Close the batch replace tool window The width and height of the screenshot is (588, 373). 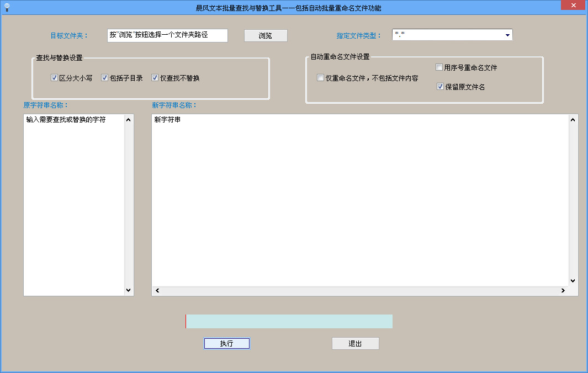(x=573, y=6)
